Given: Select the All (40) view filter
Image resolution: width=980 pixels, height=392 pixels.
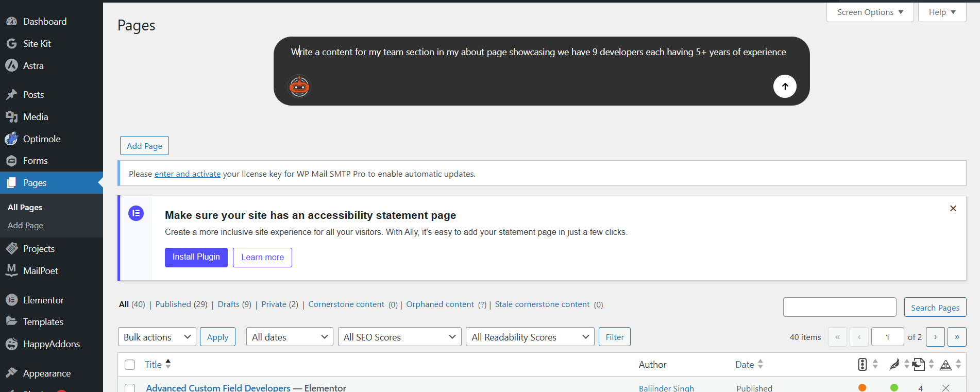Looking at the screenshot, I should click(x=132, y=304).
